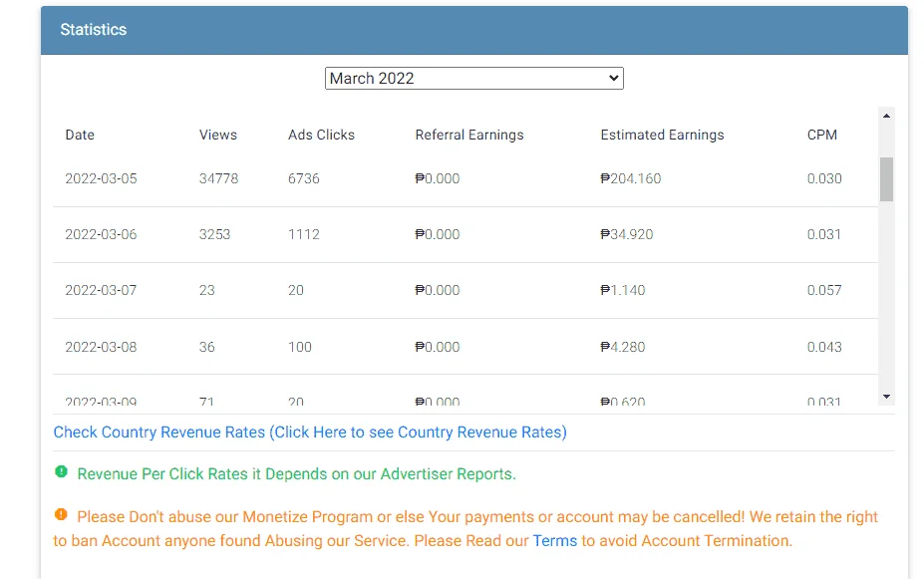Viewport: 924px width, 579px height.
Task: Click the Referral Earnings column header
Action: (469, 135)
